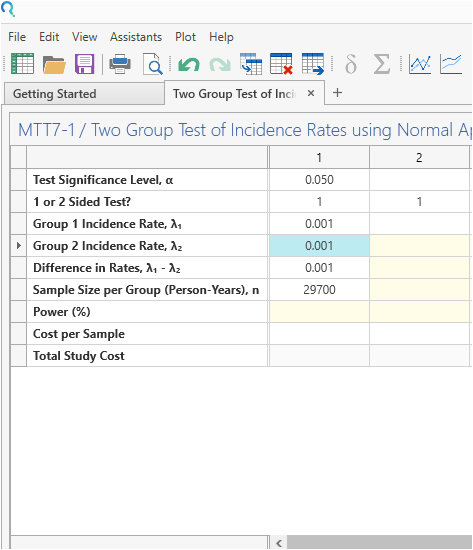Click the empty Power (%) cell in column 1

coord(319,312)
